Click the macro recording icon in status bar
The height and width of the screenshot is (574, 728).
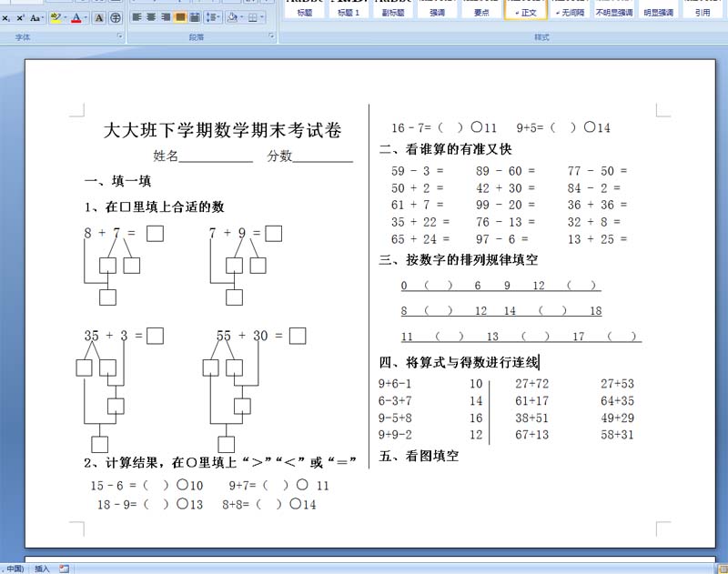[64, 569]
